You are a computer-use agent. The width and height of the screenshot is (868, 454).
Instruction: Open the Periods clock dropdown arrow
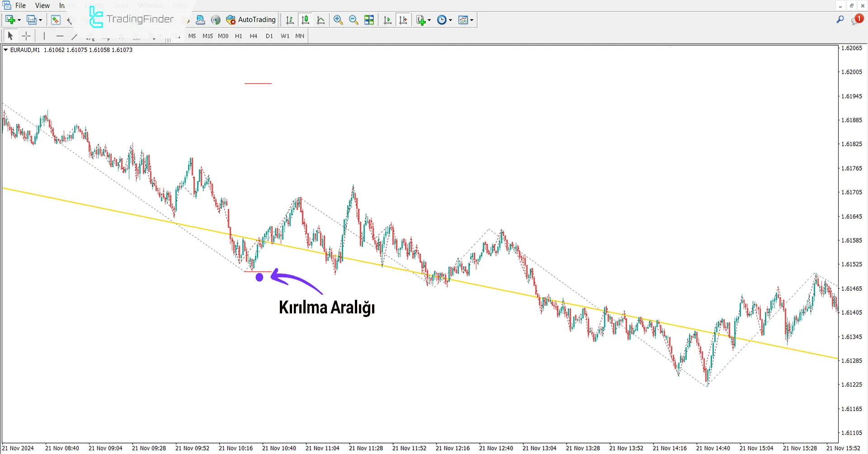pos(450,20)
